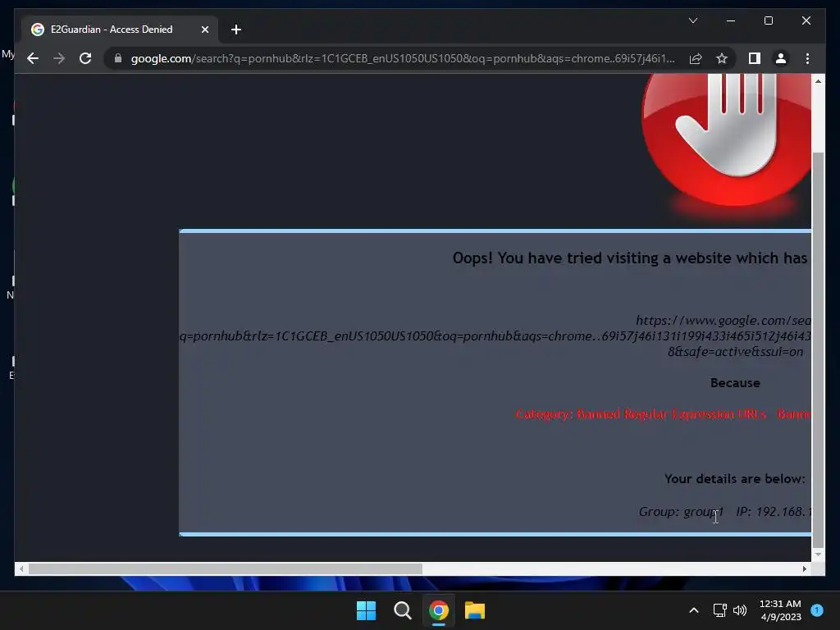The height and width of the screenshot is (630, 840).
Task: Click the blocked google.com URL text
Action: (x=495, y=336)
